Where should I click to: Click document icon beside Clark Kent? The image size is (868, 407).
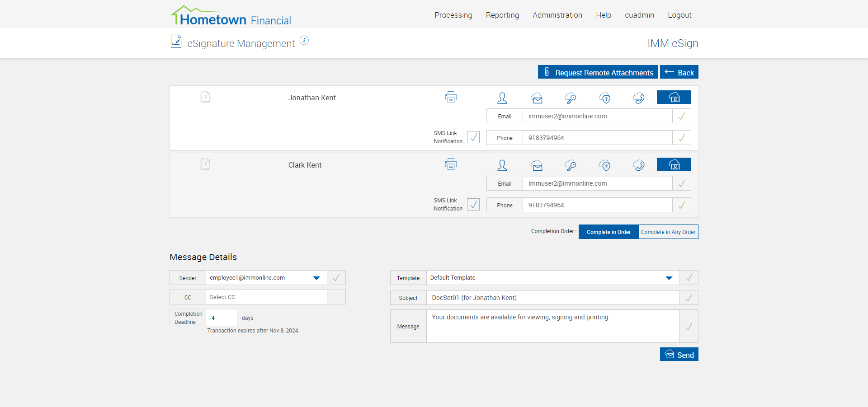[x=205, y=164]
